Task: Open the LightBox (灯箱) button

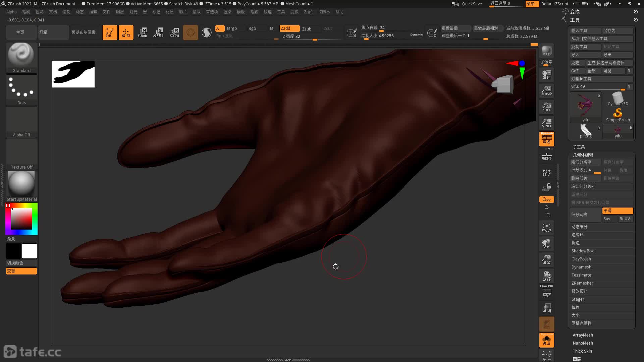Action: (53, 33)
